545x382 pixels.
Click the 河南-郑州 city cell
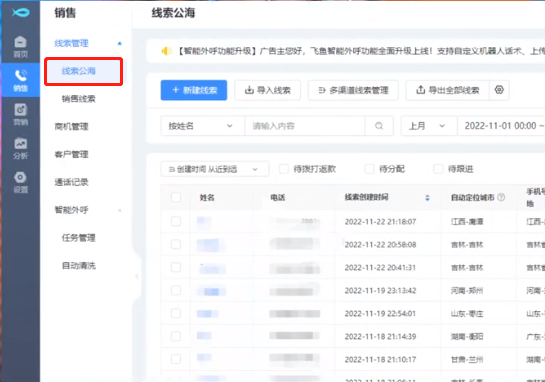point(467,291)
